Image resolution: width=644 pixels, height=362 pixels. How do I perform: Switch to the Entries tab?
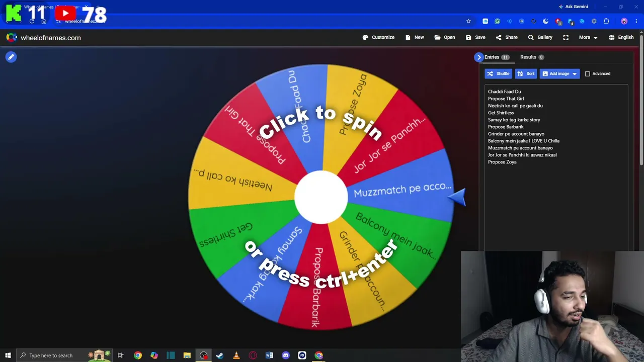[x=497, y=57]
